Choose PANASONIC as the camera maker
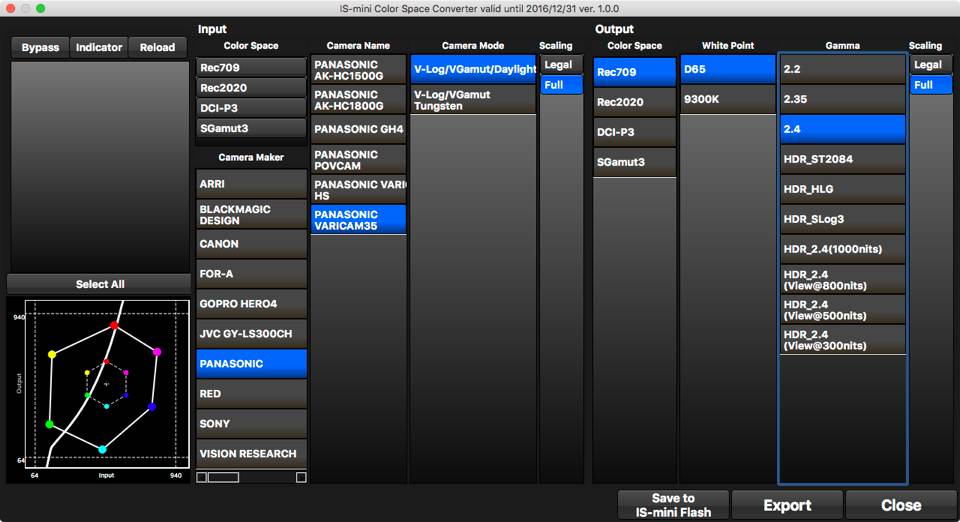960x522 pixels. tap(251, 364)
